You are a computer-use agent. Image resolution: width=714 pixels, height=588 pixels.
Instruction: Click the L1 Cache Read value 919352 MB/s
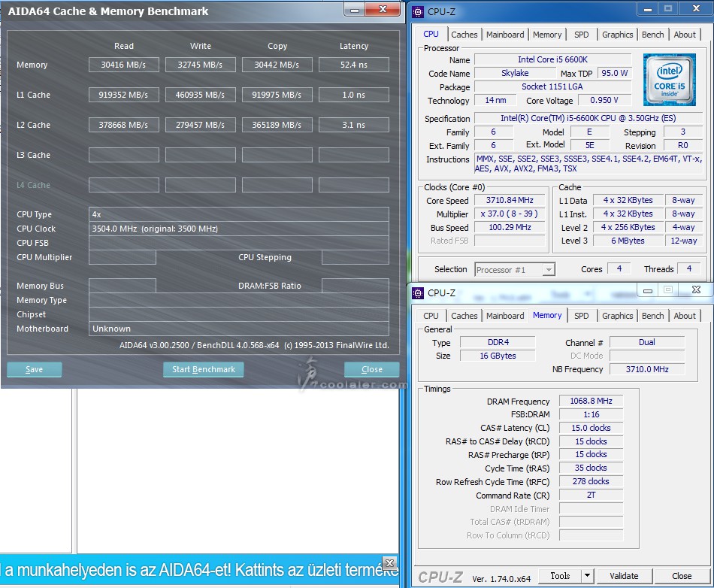[123, 95]
